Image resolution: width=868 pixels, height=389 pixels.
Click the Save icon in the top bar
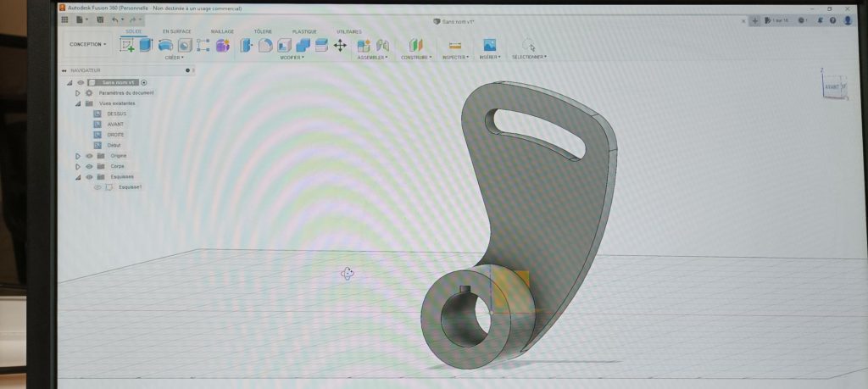99,19
